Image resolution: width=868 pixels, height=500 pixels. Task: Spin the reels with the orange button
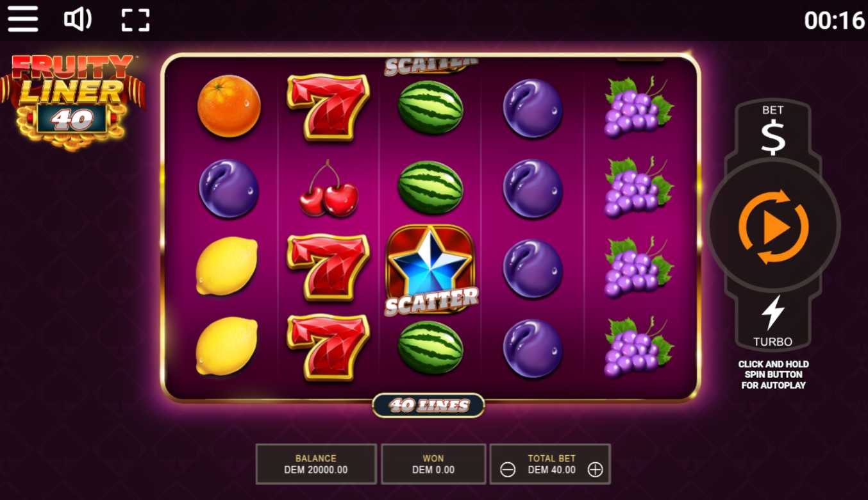point(773,226)
